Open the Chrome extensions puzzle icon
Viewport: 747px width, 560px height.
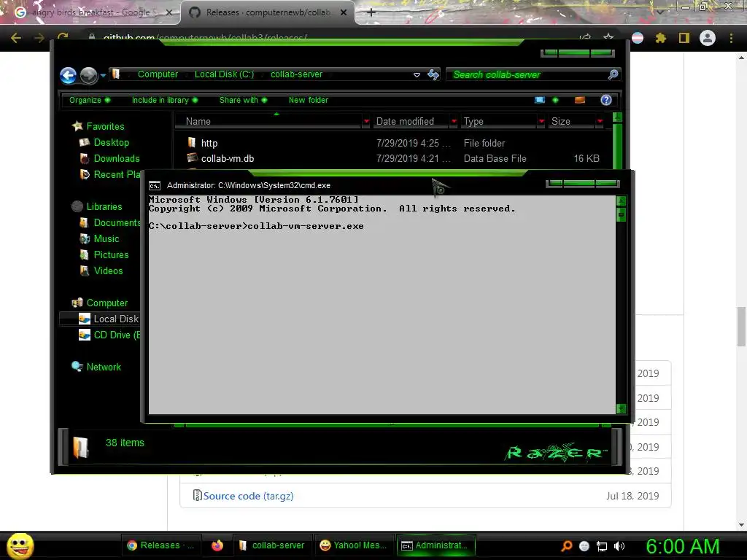tap(661, 38)
